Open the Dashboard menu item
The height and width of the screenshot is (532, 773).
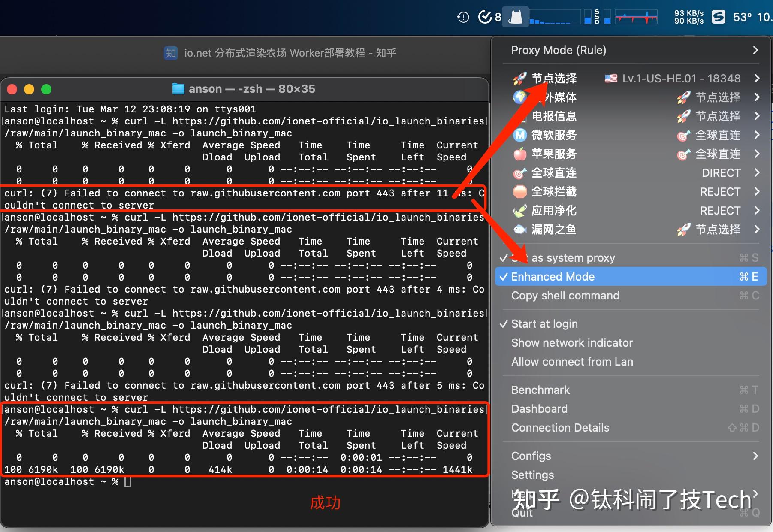[631, 409]
